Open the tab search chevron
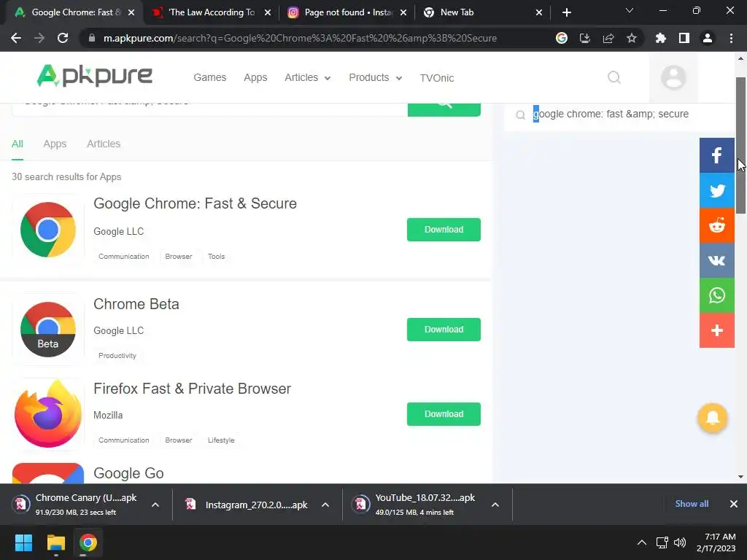Viewport: 747px width, 560px height. pos(630,10)
